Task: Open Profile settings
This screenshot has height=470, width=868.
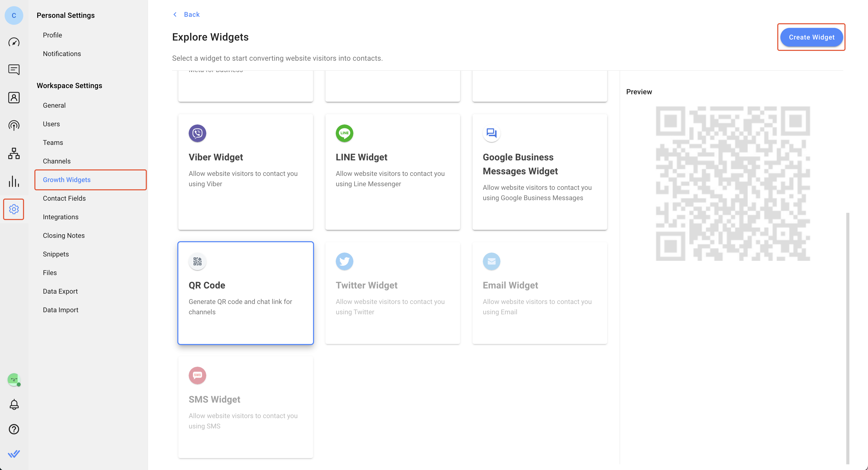Action: pyautogui.click(x=52, y=35)
